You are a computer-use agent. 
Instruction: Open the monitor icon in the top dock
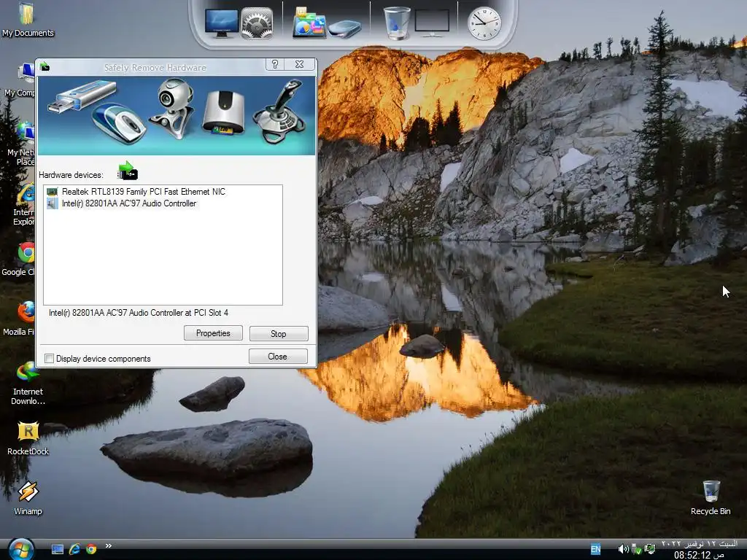pyautogui.click(x=222, y=23)
